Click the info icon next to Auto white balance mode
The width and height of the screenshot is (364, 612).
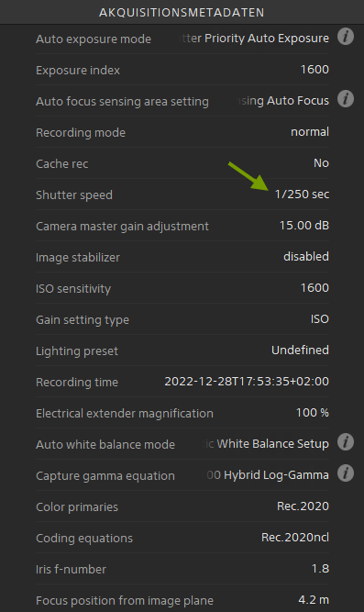coord(346,442)
